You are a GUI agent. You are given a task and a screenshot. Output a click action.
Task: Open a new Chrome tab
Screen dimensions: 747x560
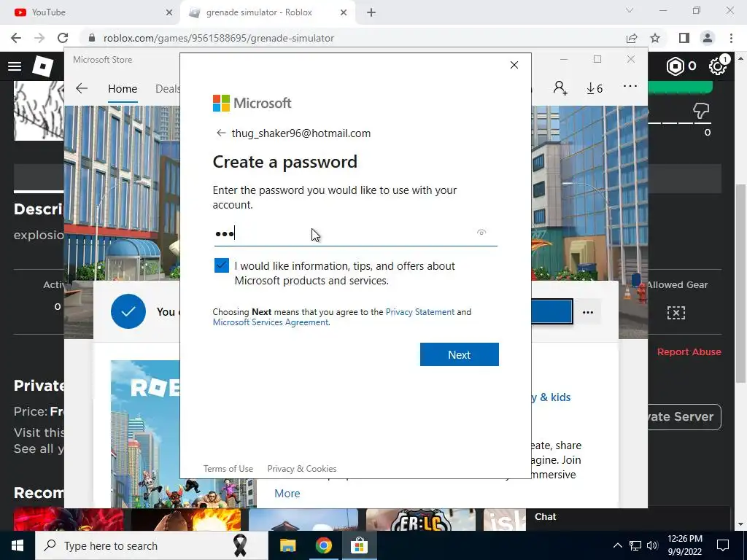click(x=371, y=12)
